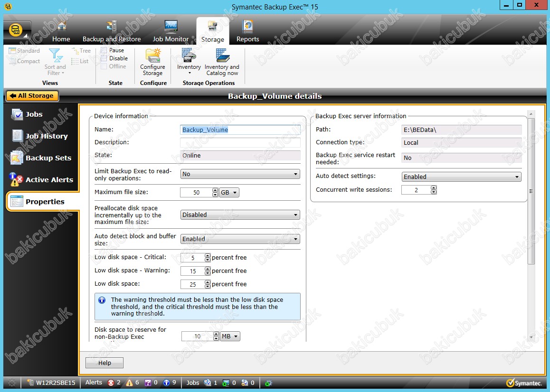Click the Path field E:\BEData\
This screenshot has width=550, height=392.
[461, 130]
